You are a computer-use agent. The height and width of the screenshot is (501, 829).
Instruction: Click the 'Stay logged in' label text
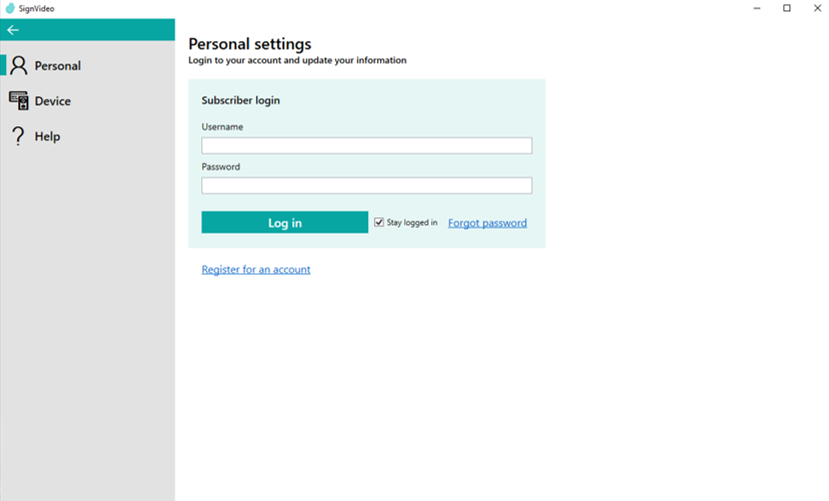click(x=412, y=223)
